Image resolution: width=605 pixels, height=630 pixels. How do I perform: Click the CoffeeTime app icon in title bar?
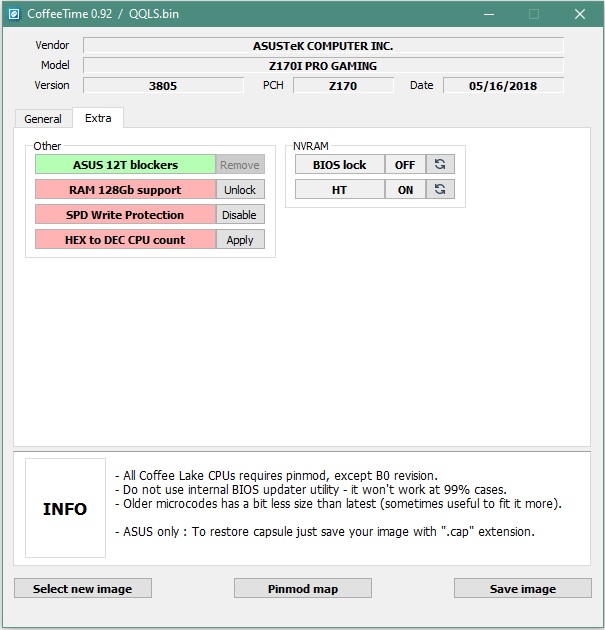(14, 14)
